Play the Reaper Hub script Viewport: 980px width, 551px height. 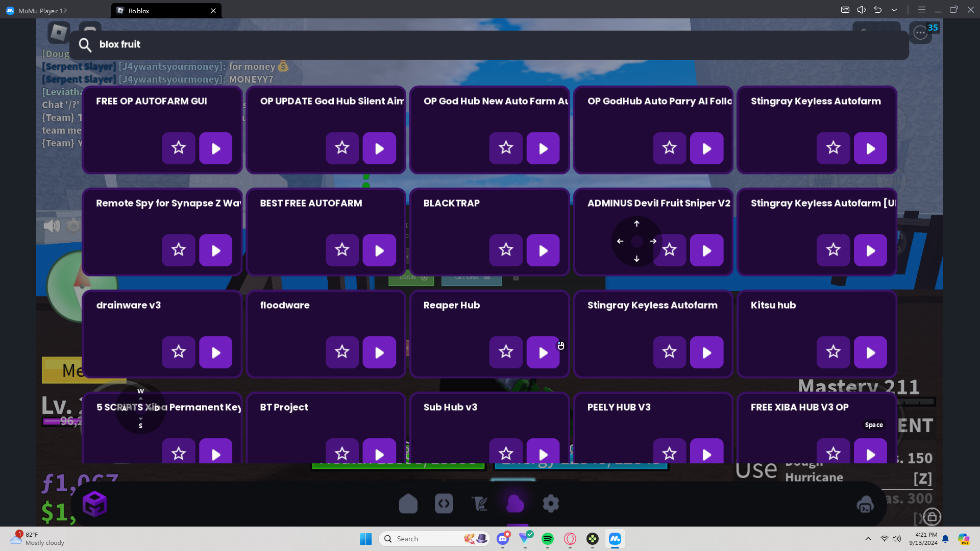click(x=543, y=353)
